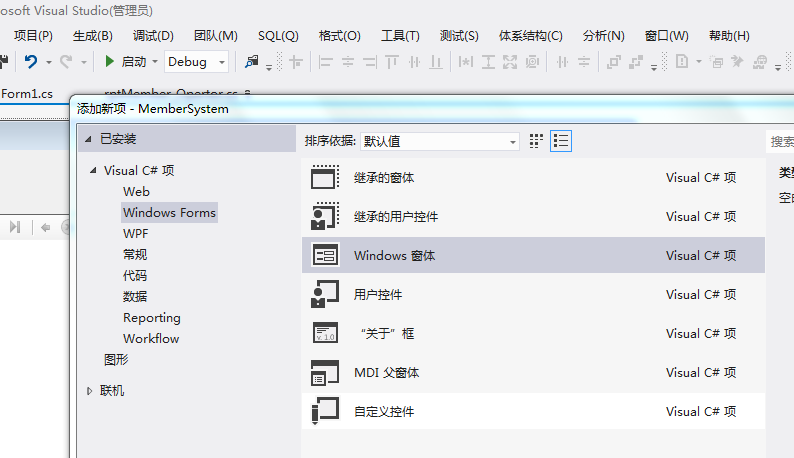The image size is (794, 458).
Task: Click the Find in Files toolbar icon
Action: tap(252, 62)
